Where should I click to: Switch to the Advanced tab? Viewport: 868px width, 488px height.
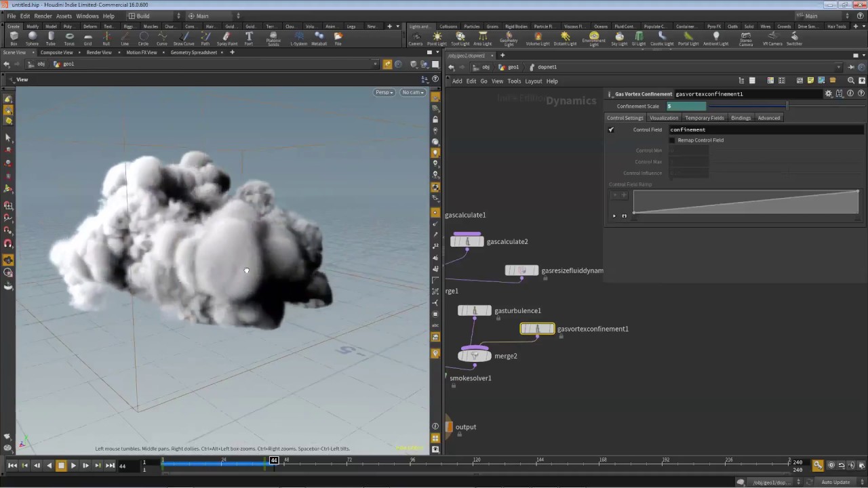[x=769, y=118]
